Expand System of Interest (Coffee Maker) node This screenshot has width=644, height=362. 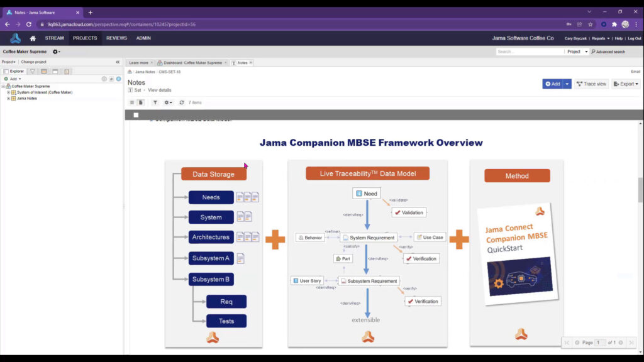[x=8, y=92]
